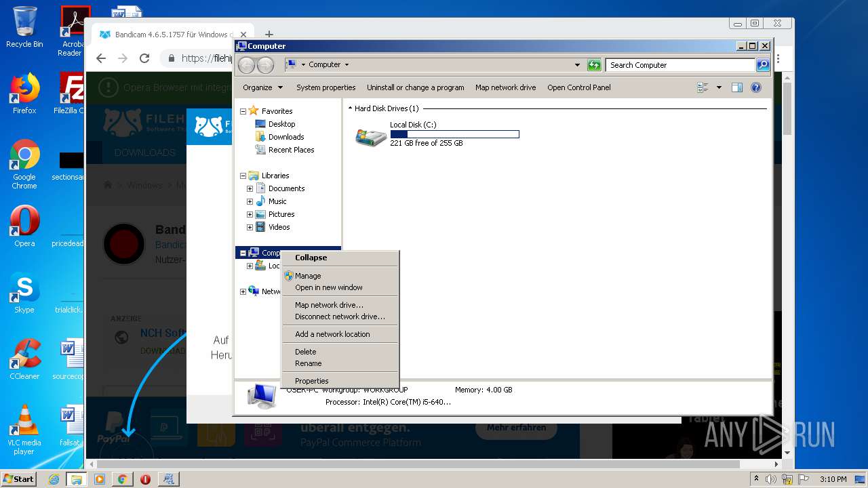Image resolution: width=868 pixels, height=488 pixels.
Task: Click the volume tray icon
Action: click(x=771, y=479)
